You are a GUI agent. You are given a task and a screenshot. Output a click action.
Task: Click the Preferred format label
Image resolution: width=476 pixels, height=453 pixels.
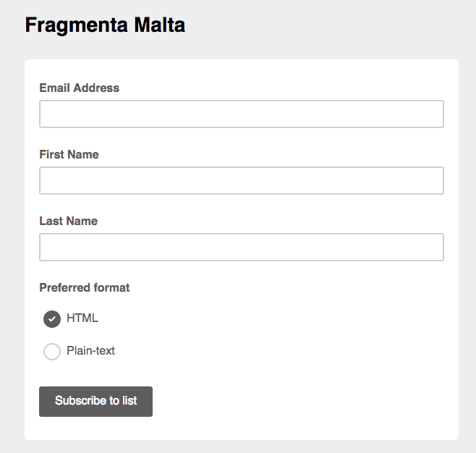(x=84, y=287)
